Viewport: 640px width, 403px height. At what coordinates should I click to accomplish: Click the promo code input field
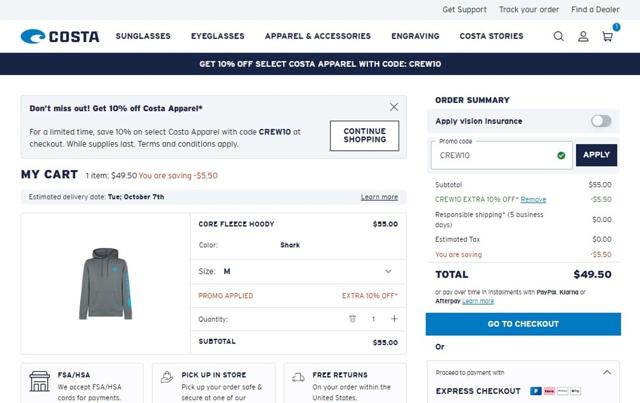pos(495,156)
